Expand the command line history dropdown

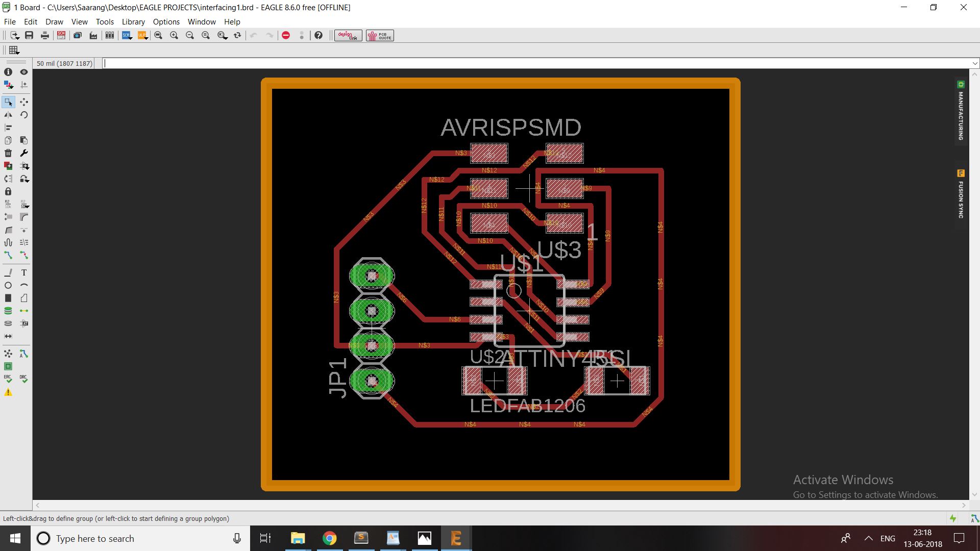pos(975,63)
